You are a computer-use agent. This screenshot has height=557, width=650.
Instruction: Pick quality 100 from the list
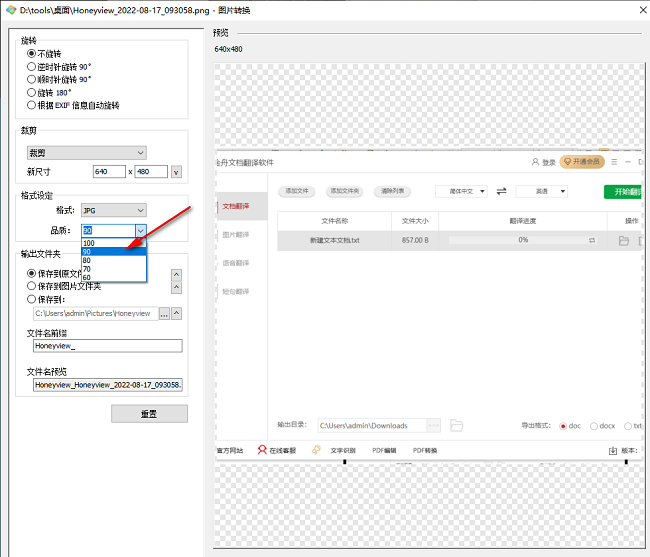[x=114, y=243]
